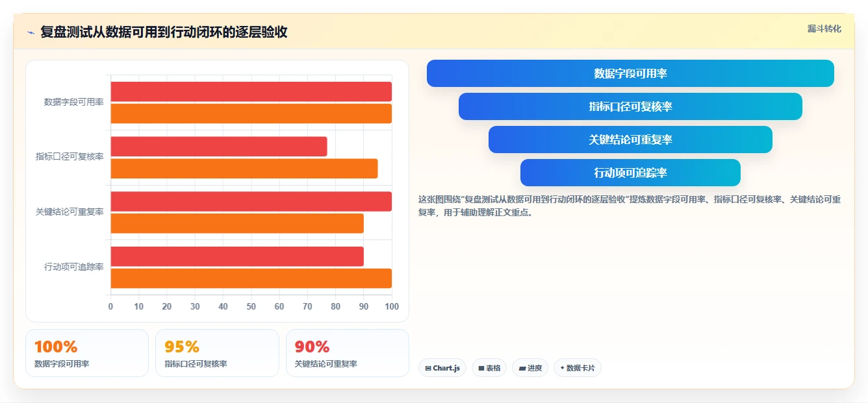Click the 数据字段可用率 y-axis label
Viewport: 868px width, 403px height.
74,102
